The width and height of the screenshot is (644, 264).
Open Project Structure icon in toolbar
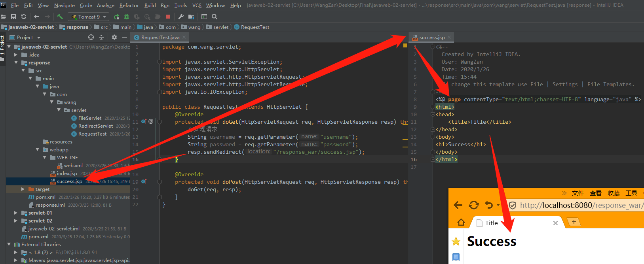pyautogui.click(x=191, y=17)
